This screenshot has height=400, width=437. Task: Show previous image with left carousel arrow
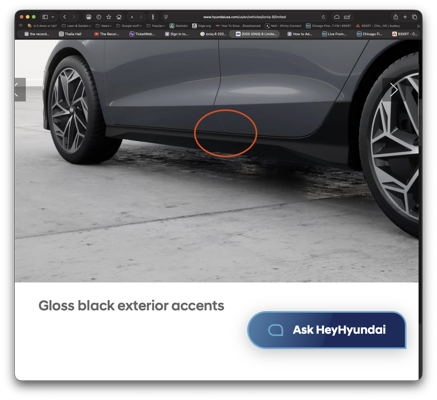[20, 90]
